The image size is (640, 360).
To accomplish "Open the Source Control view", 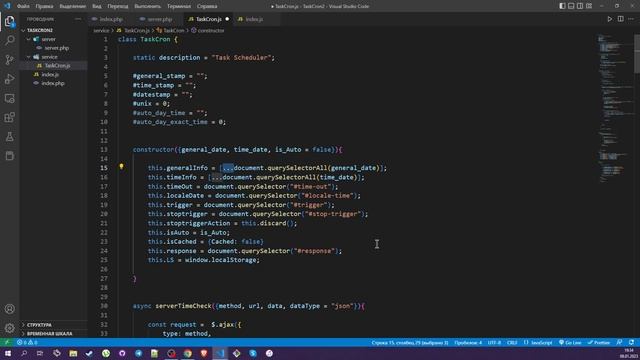I will [9, 60].
